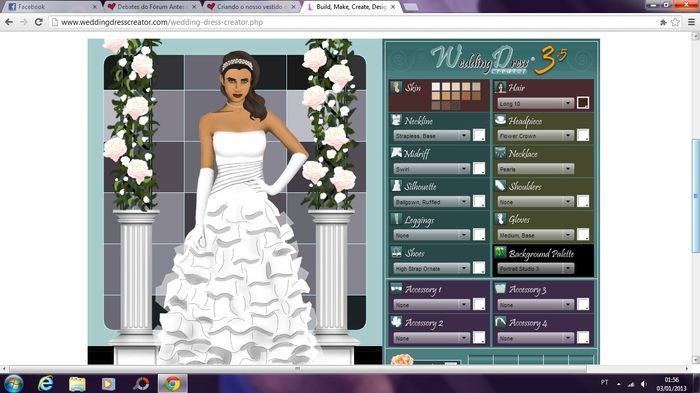The image size is (700, 393).
Task: Click the Silhouette dress icon
Action: point(396,186)
